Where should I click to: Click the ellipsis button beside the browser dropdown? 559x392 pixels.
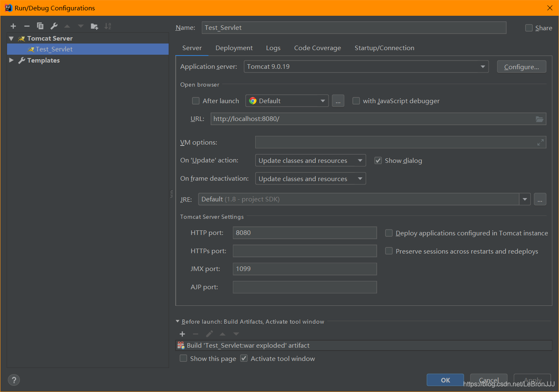point(338,101)
